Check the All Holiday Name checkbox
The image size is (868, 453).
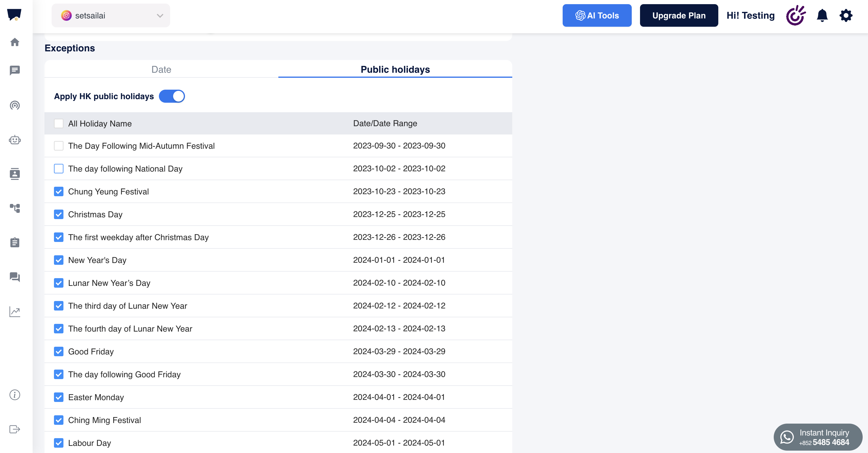tap(59, 123)
